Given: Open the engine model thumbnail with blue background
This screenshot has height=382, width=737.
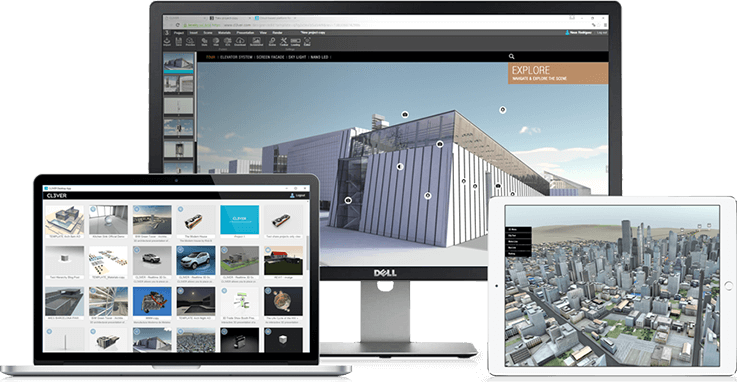Looking at the screenshot, I should (152, 301).
